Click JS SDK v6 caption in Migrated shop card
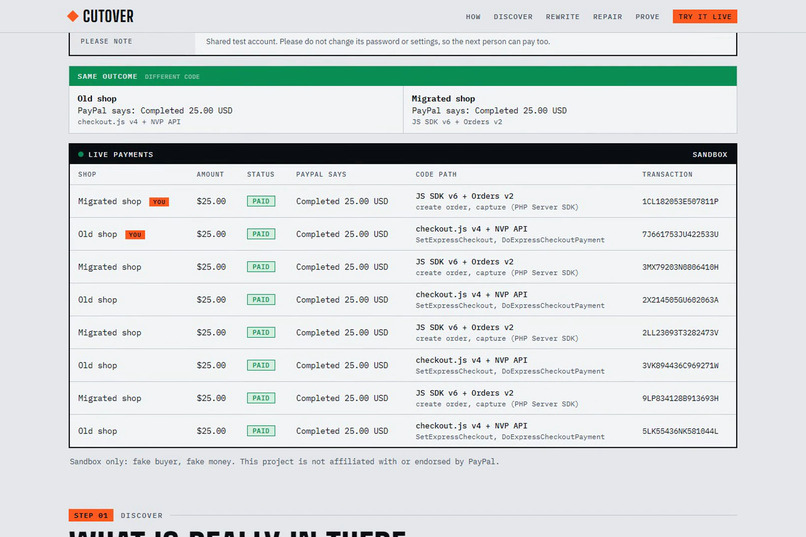The image size is (806, 537). tap(456, 122)
